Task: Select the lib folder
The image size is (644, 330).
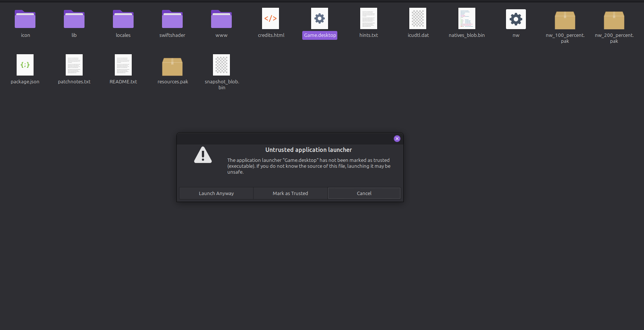Action: point(74,19)
